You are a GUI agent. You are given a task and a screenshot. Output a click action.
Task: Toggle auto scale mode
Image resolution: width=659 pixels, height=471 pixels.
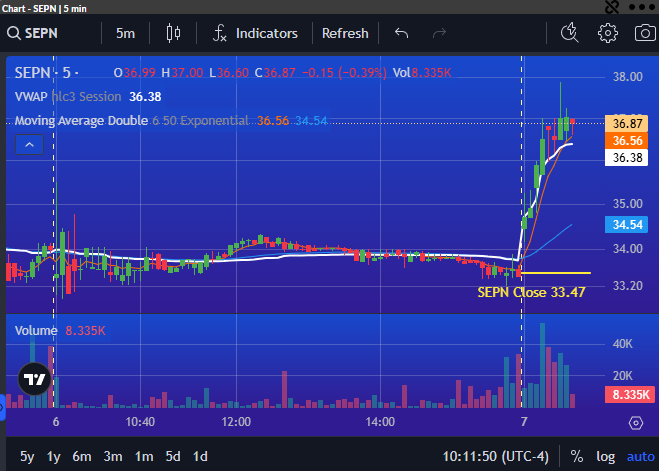click(641, 456)
